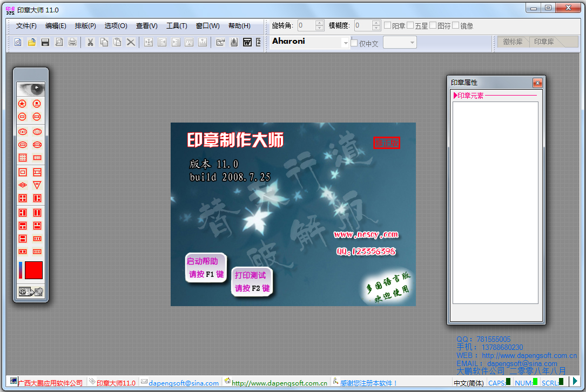Viewport: 586px width, 392px height.
Task: Click the 广西大鹏应用软件公司 status entry
Action: click(50, 383)
